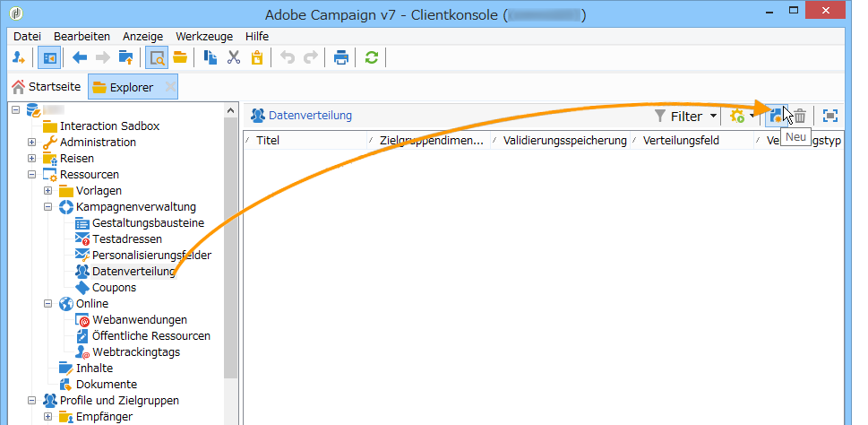Select the Inhalte folder
Viewport: 868px width, 425px height.
tap(94, 368)
